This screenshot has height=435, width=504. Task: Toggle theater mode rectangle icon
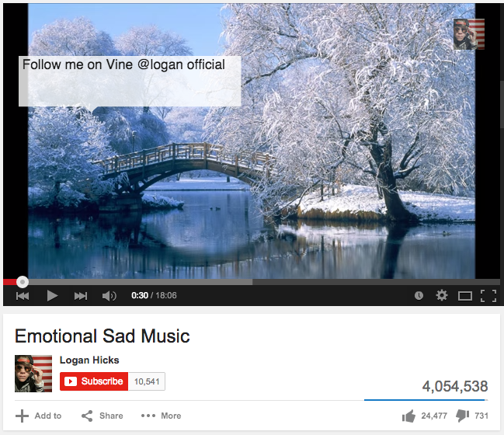tap(465, 295)
